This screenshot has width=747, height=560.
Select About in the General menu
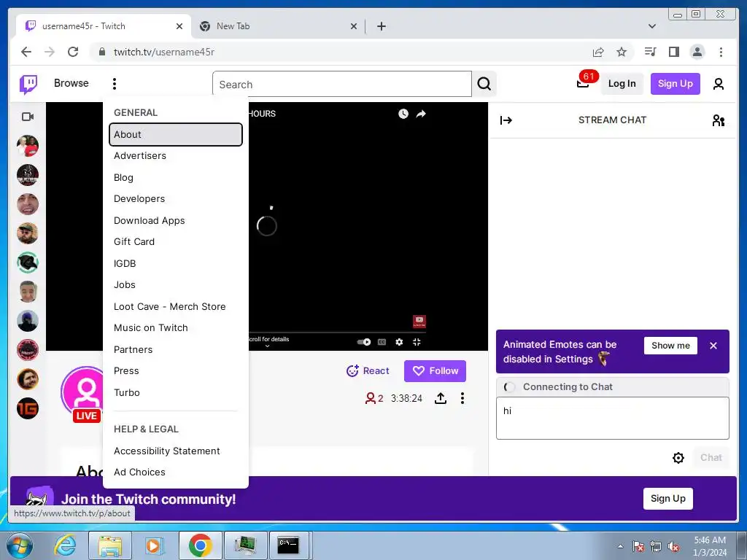(175, 135)
